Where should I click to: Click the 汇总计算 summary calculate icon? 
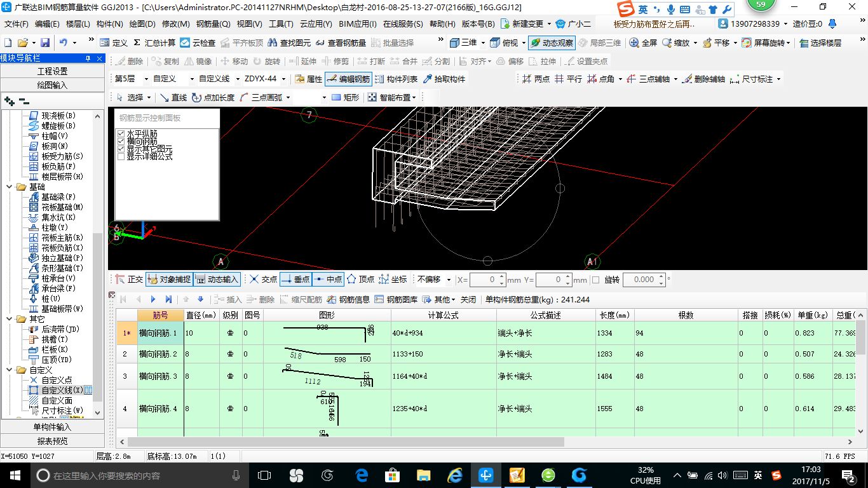point(154,43)
